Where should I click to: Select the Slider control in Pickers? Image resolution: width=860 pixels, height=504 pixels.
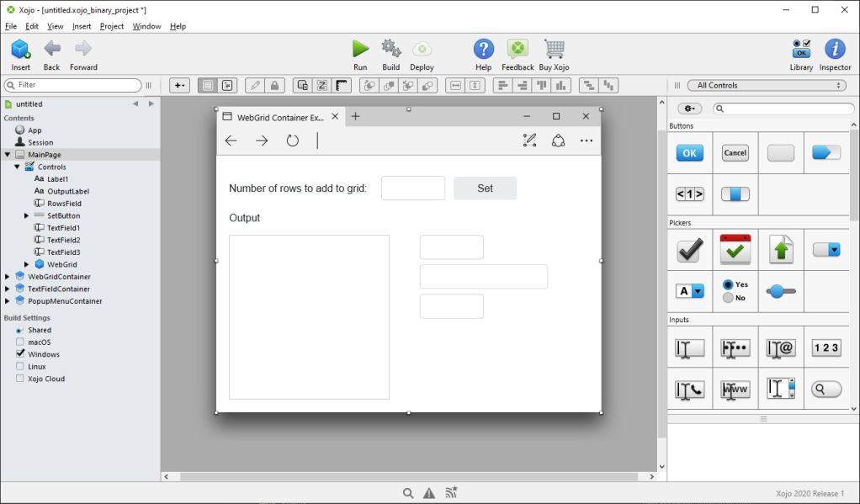click(779, 291)
